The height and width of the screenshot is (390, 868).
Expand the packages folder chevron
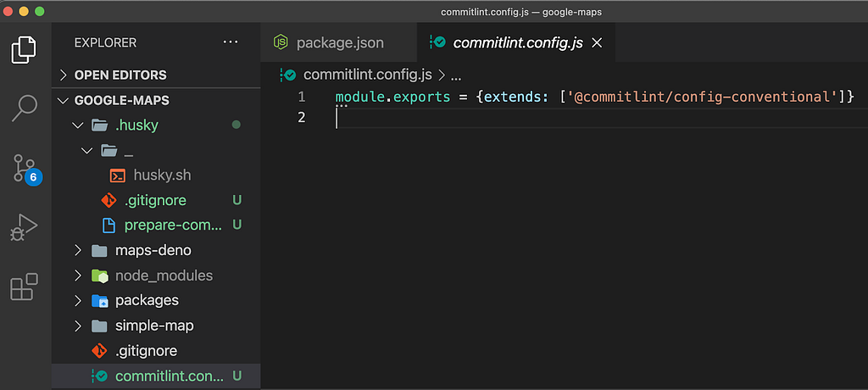pyautogui.click(x=77, y=301)
